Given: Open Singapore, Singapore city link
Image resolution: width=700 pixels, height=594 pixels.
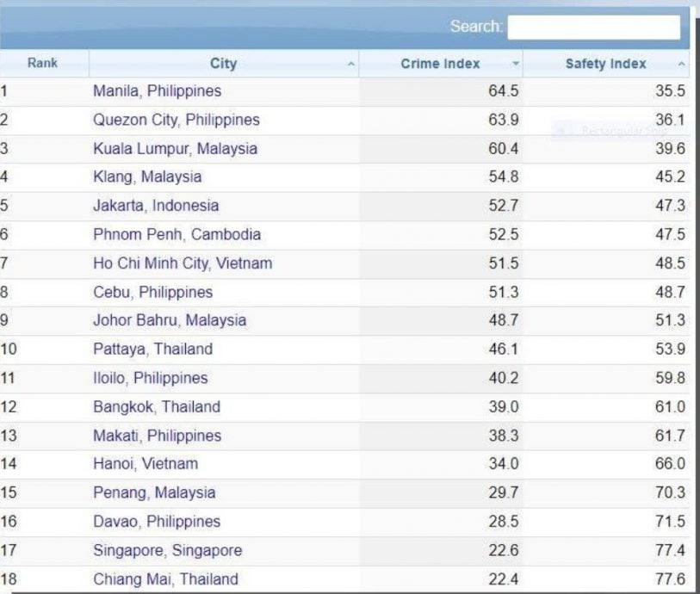Looking at the screenshot, I should tap(167, 550).
